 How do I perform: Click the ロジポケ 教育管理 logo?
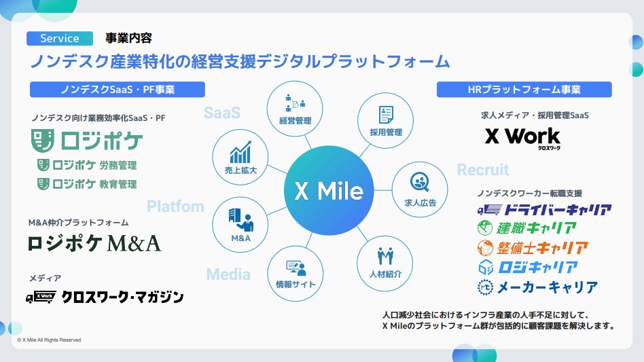pos(87,184)
